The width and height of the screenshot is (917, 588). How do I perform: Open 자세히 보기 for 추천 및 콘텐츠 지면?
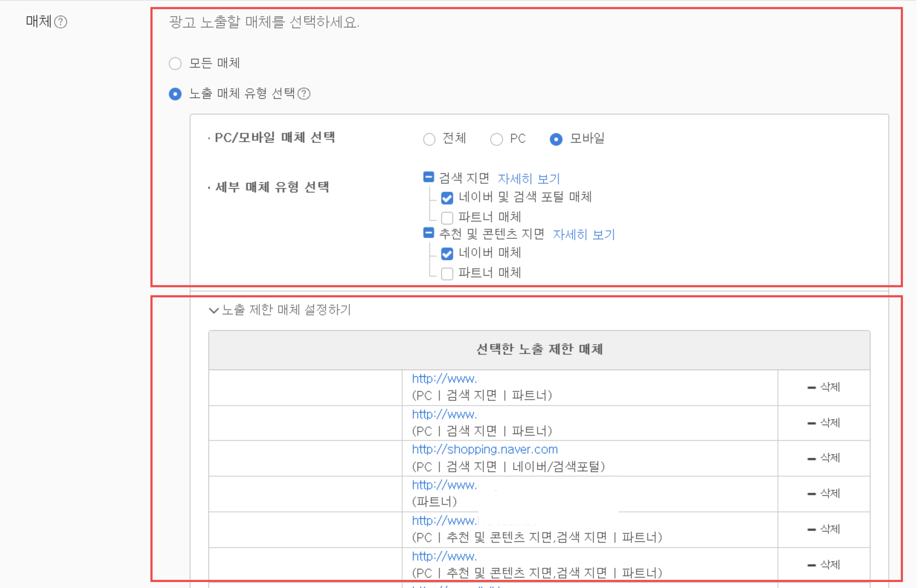pyautogui.click(x=583, y=234)
